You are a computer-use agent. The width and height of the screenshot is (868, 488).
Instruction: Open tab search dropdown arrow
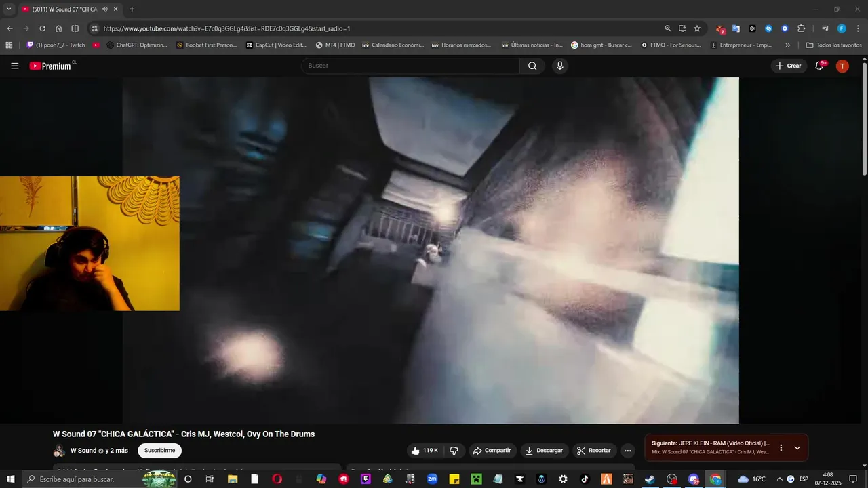click(9, 9)
